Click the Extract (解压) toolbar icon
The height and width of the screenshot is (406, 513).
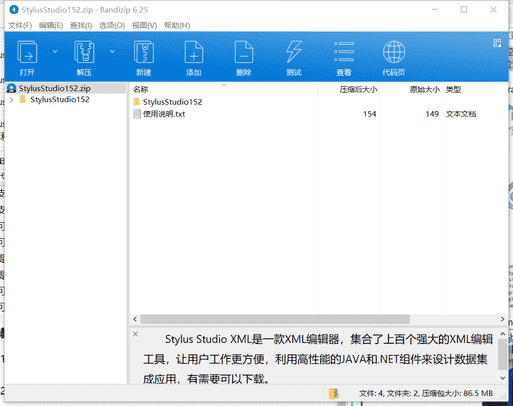click(84, 52)
